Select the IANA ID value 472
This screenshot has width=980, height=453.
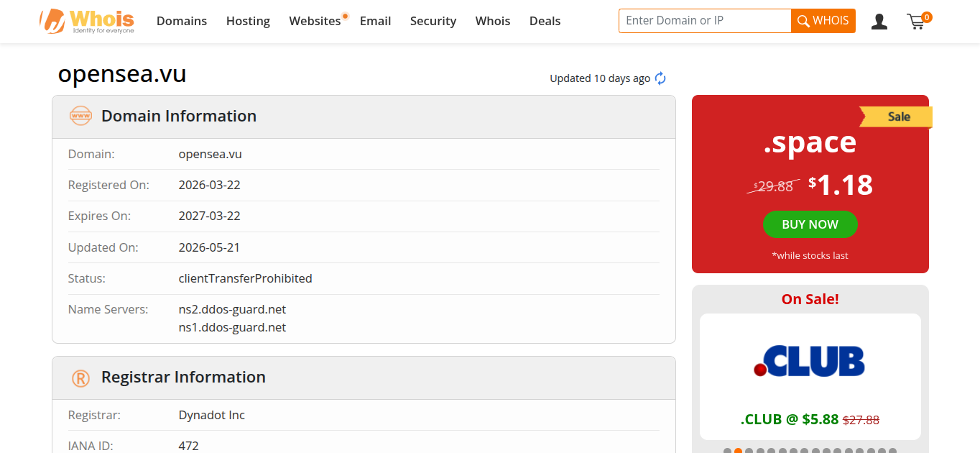pos(189,447)
